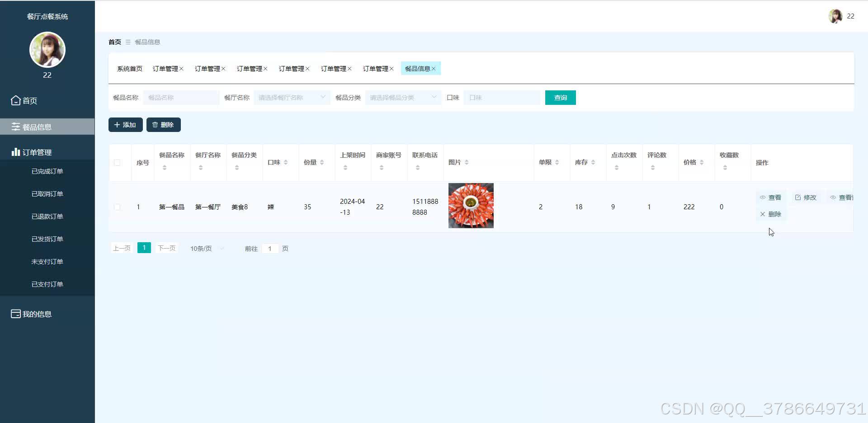Image resolution: width=868 pixels, height=423 pixels.
Task: Click the plus icon on 添加 button
Action: pyautogui.click(x=118, y=124)
